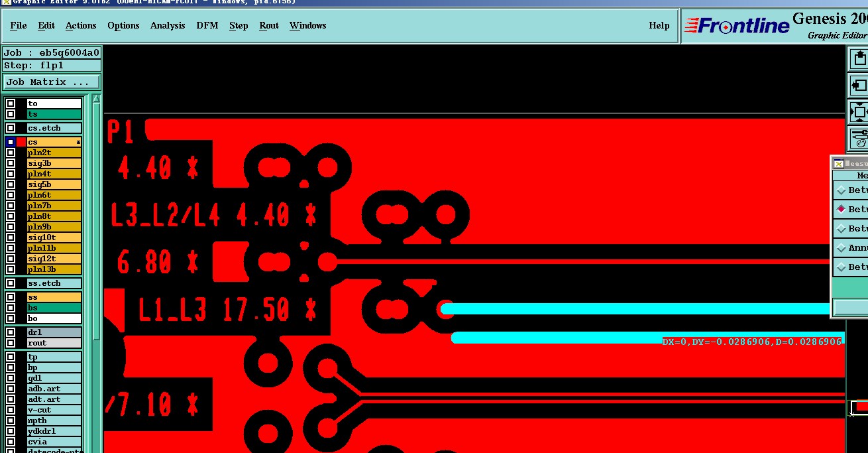Click the red color swatch of the cs layer
Screen dimensions: 868x453
click(21, 142)
